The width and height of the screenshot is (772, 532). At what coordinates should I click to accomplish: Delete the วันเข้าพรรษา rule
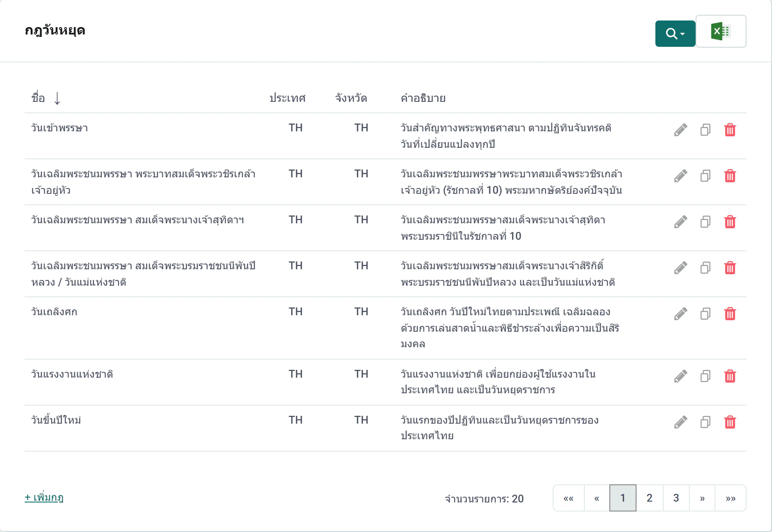point(730,130)
